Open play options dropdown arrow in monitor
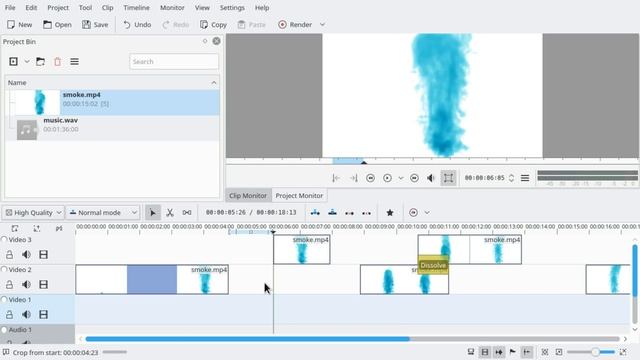The height and width of the screenshot is (360, 640). tap(401, 178)
